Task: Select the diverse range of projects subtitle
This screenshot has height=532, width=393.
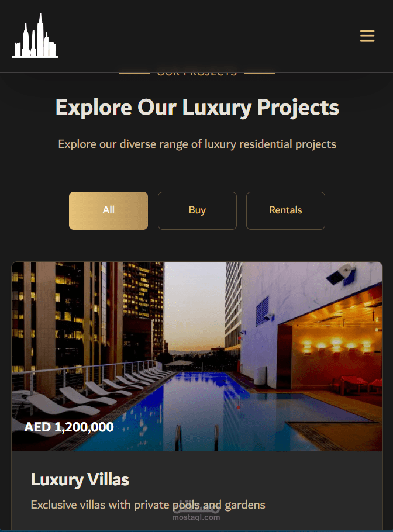Action: pos(197,144)
